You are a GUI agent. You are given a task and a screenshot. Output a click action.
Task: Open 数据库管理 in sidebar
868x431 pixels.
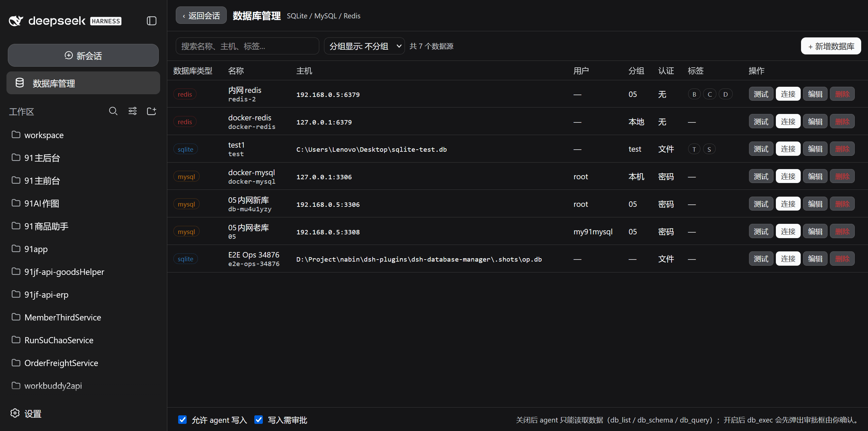click(x=83, y=83)
